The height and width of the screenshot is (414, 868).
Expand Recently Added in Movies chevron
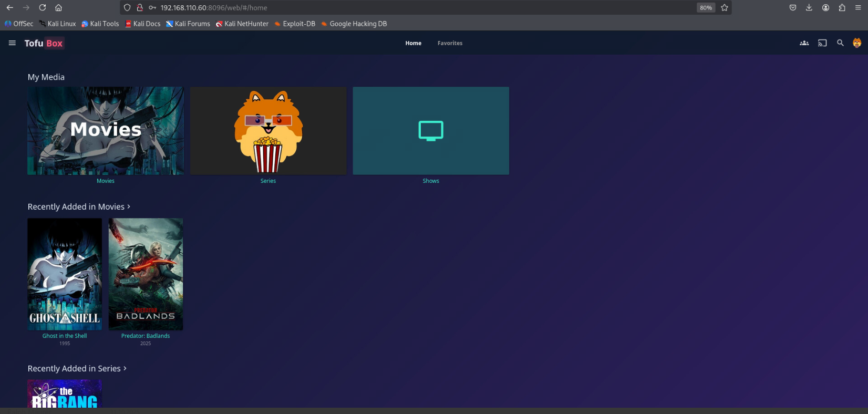tap(129, 206)
